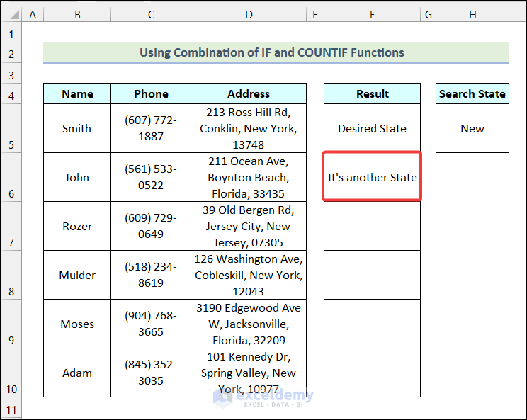This screenshot has width=527, height=420.
Task: Select row 10 header
Action: (11, 373)
